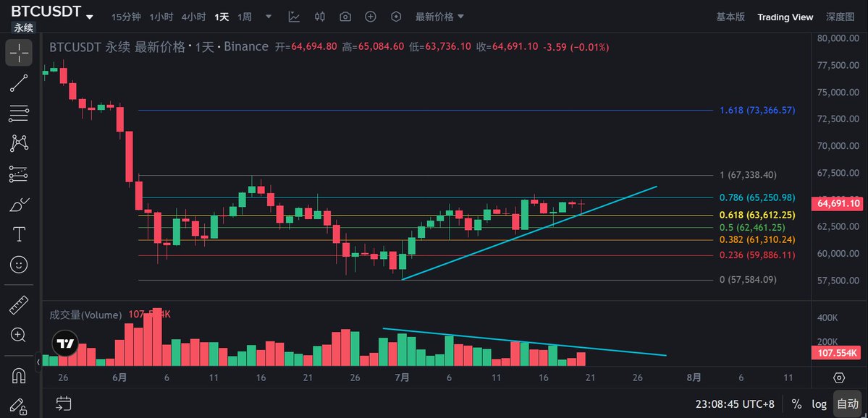Viewport: 868px width, 418px height.
Task: Select the brush drawing tool
Action: [19, 205]
